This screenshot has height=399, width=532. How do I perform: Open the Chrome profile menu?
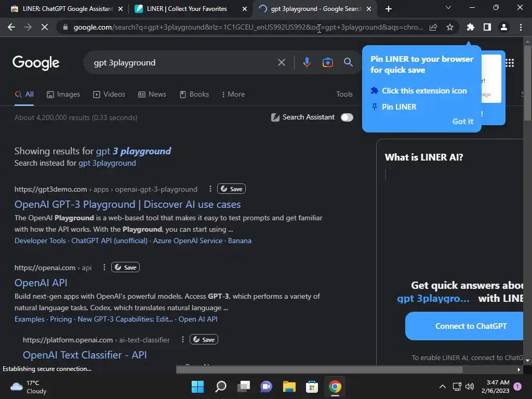pyautogui.click(x=504, y=27)
